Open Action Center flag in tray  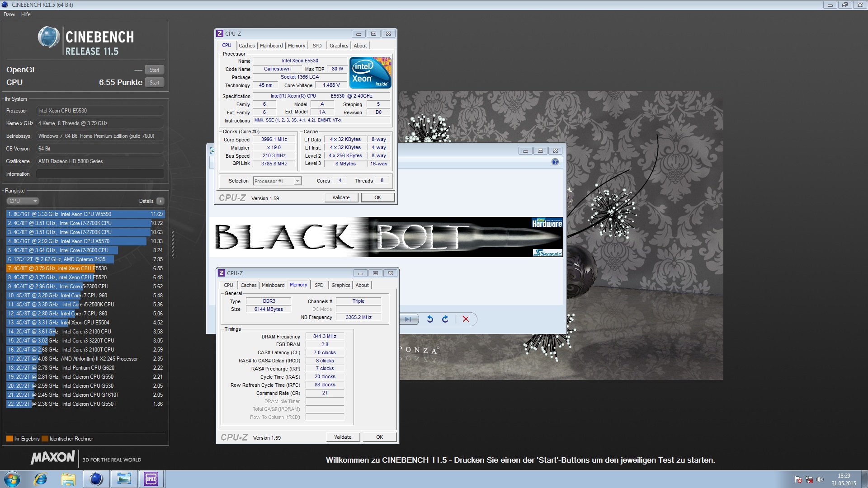(x=798, y=479)
